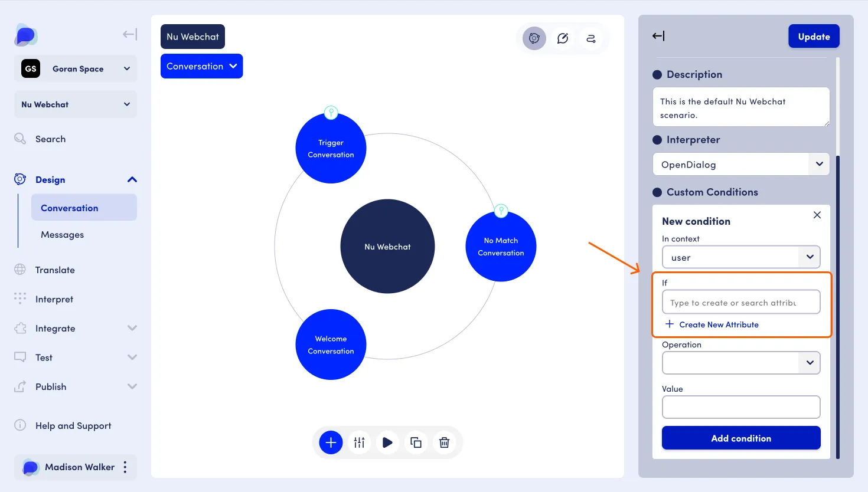Close the New condition card
The width and height of the screenshot is (868, 492).
pyautogui.click(x=817, y=215)
